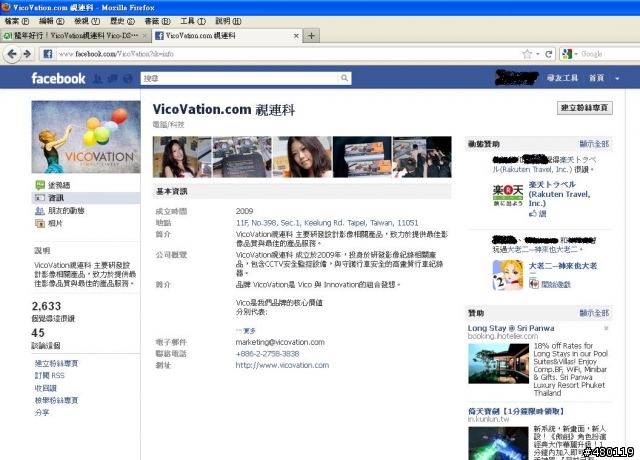The image size is (640, 460).
Task: Open the first photo of the woman
Action: click(x=182, y=157)
